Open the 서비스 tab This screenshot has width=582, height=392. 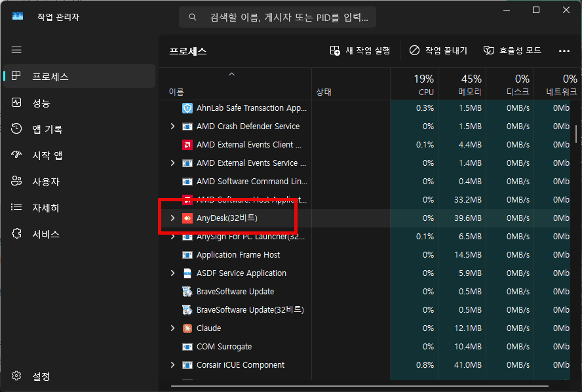click(79, 234)
